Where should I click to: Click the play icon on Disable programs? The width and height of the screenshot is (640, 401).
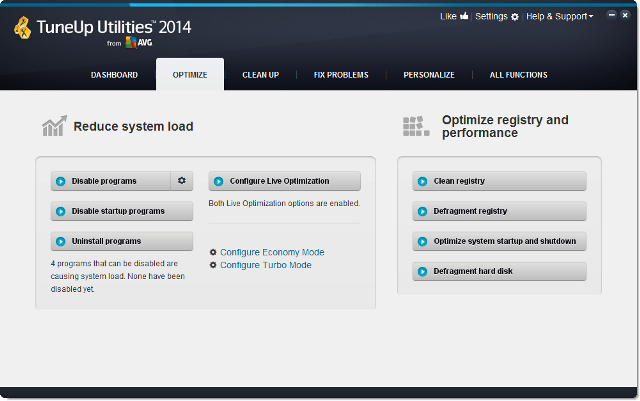coord(60,181)
